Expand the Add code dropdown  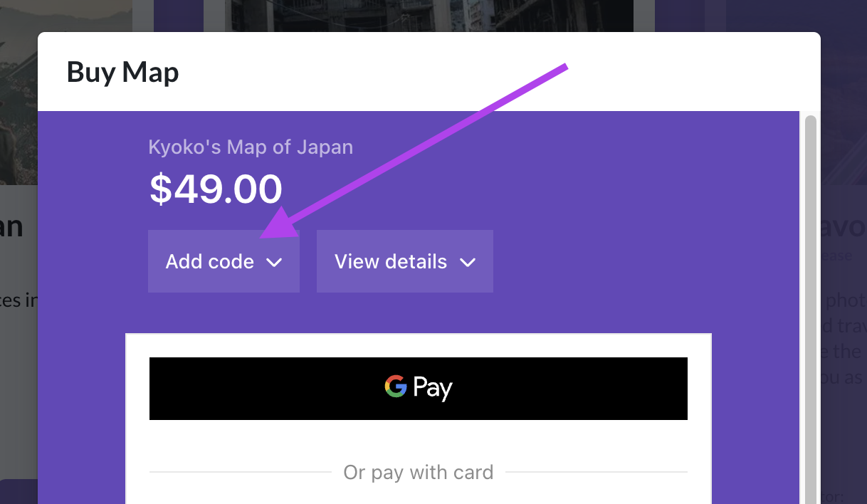pyautogui.click(x=224, y=261)
